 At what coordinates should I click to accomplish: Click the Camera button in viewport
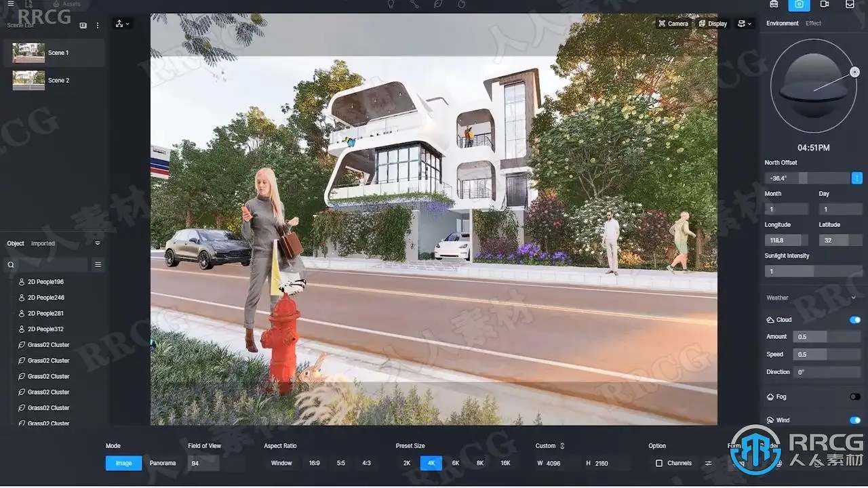tap(673, 24)
